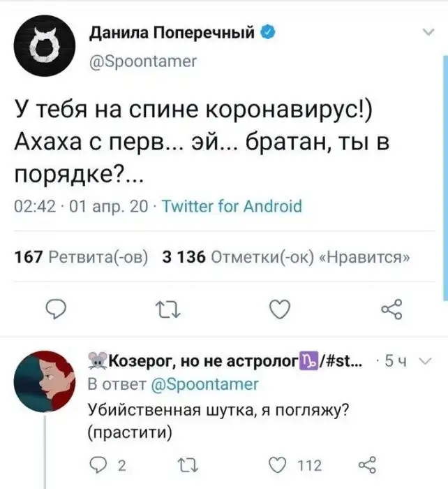The image size is (448, 489).
Task: Share the Козерог reply
Action: (x=367, y=465)
